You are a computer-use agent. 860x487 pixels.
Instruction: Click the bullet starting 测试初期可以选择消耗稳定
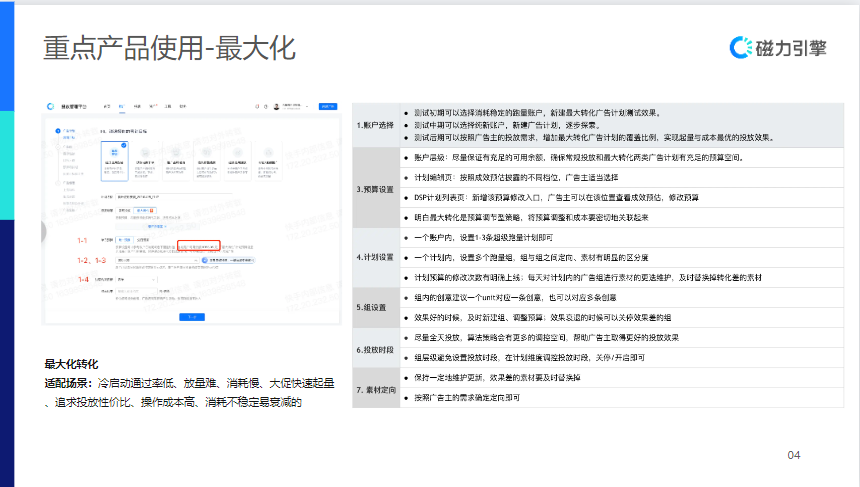538,113
